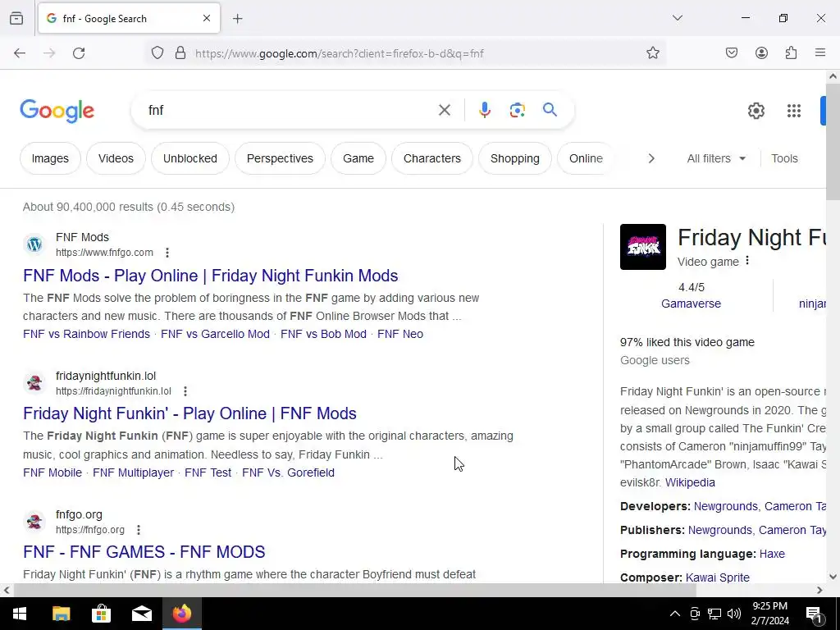Open the Kawai Sprite composer link
The width and height of the screenshot is (840, 630).
(717, 577)
